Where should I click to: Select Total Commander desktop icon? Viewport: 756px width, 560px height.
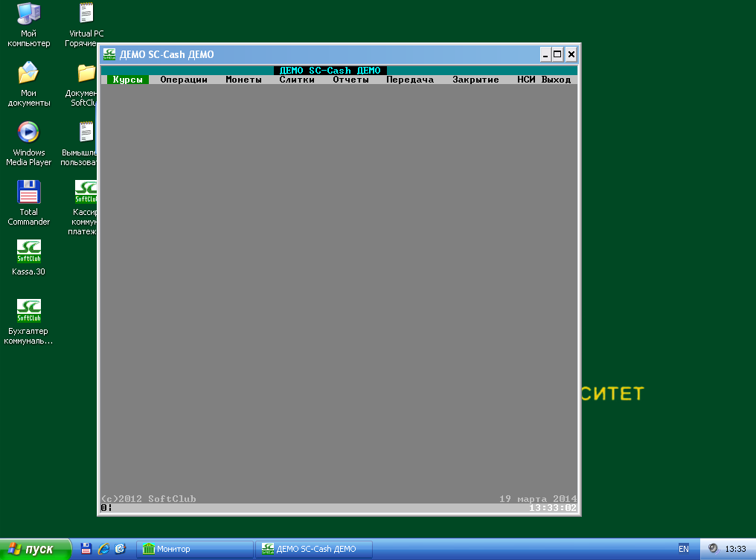pyautogui.click(x=28, y=203)
